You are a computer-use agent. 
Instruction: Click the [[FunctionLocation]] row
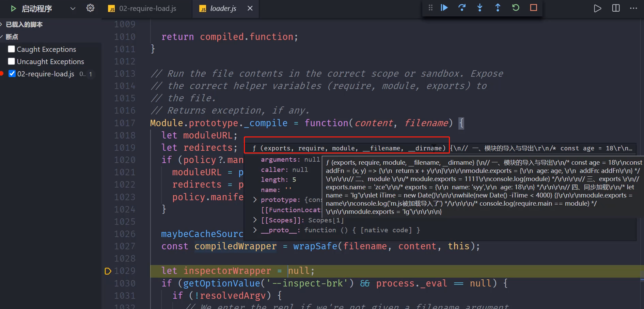[x=291, y=210]
